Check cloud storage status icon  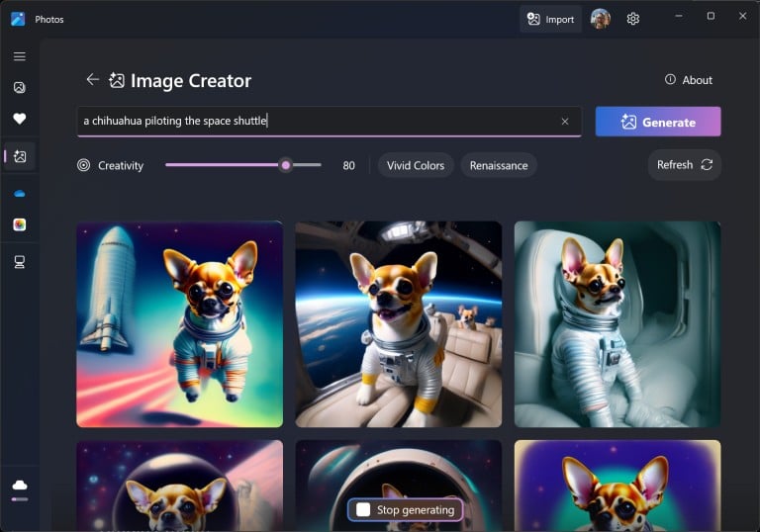[20, 485]
